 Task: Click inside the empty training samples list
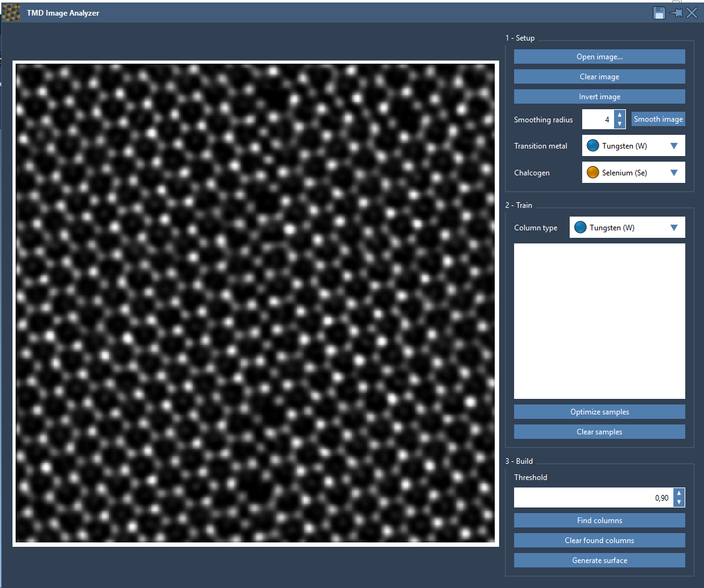(x=599, y=321)
